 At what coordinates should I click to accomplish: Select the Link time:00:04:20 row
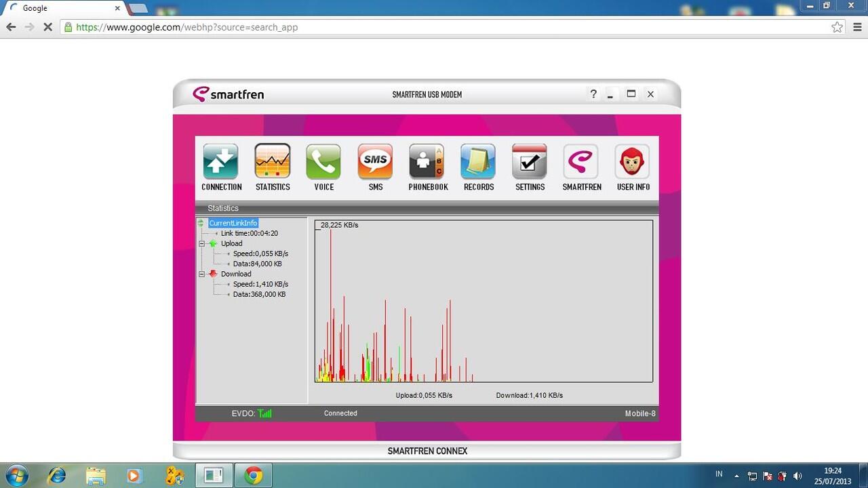point(250,233)
